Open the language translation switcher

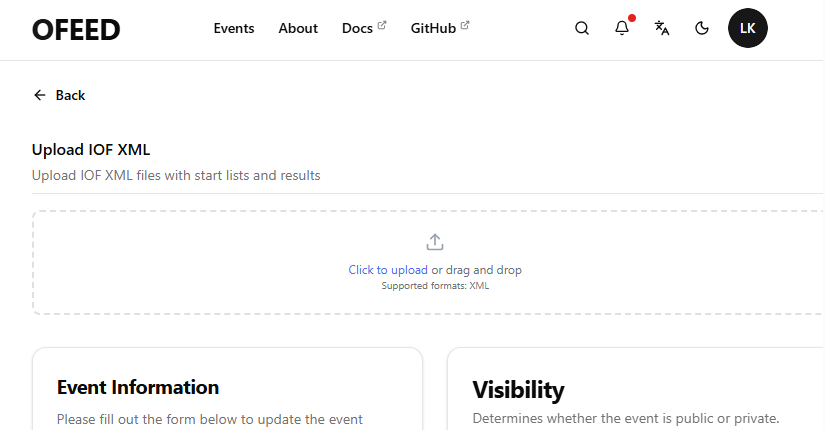[x=662, y=28]
